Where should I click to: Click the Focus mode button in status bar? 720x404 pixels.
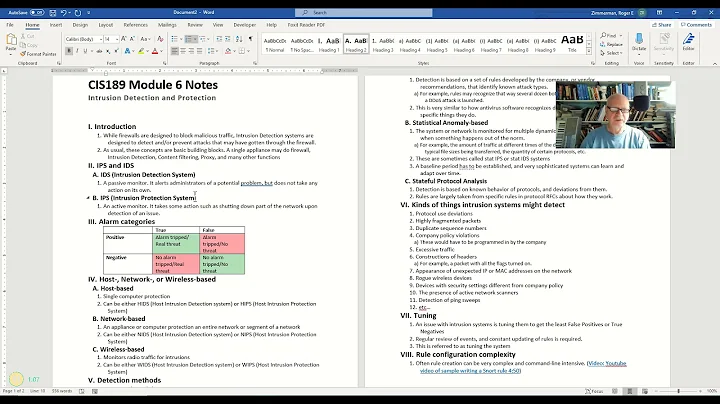pos(594,391)
